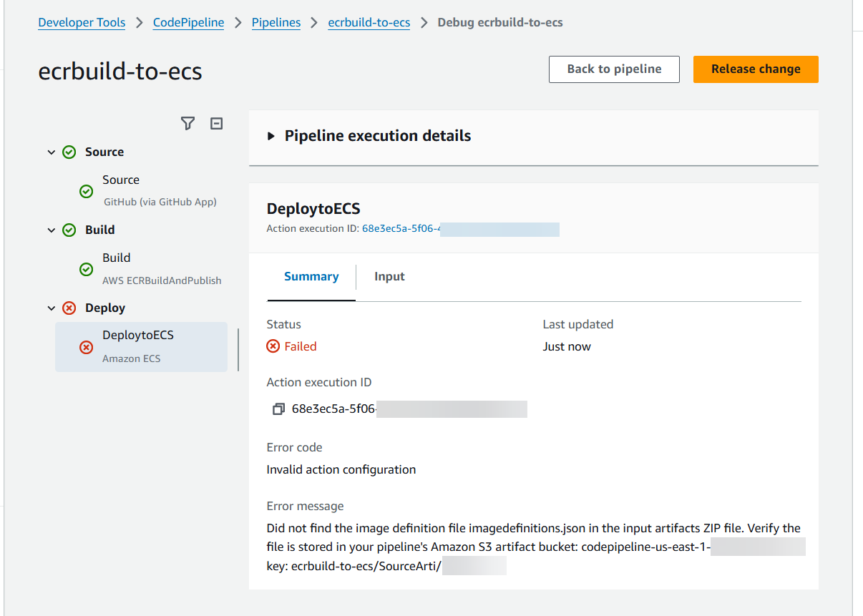
Task: Click the success check icon beside Source stage
Action: click(69, 152)
